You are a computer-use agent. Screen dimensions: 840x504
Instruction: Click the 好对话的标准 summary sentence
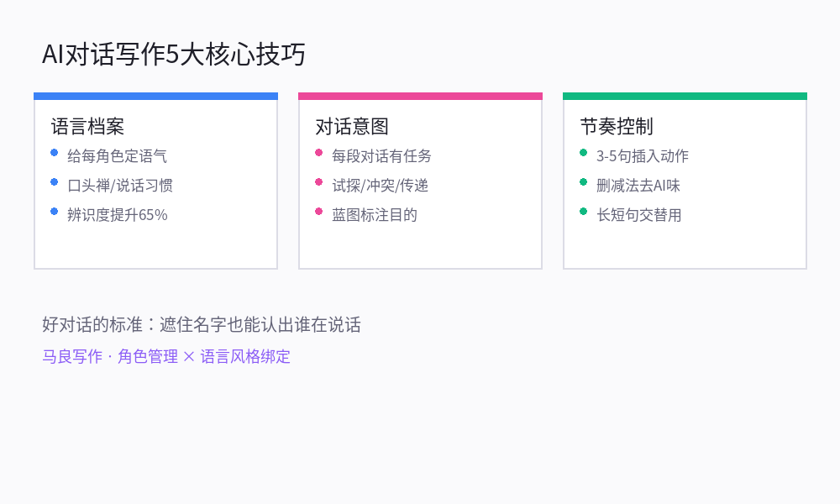click(202, 325)
